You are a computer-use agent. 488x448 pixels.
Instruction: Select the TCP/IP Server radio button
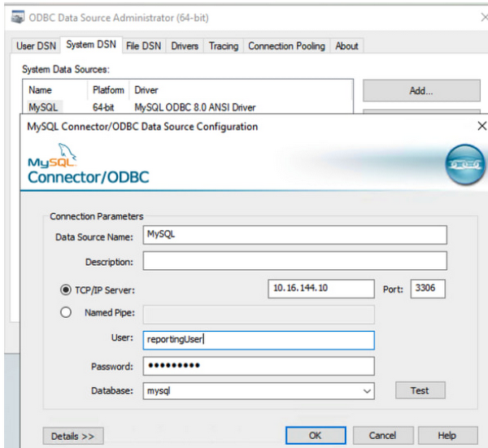pyautogui.click(x=66, y=290)
